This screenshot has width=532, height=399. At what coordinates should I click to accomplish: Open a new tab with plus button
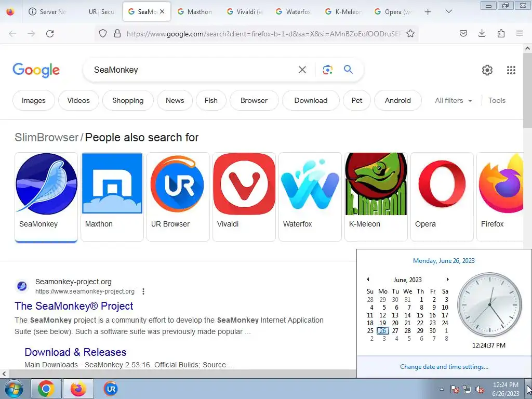pos(428,12)
